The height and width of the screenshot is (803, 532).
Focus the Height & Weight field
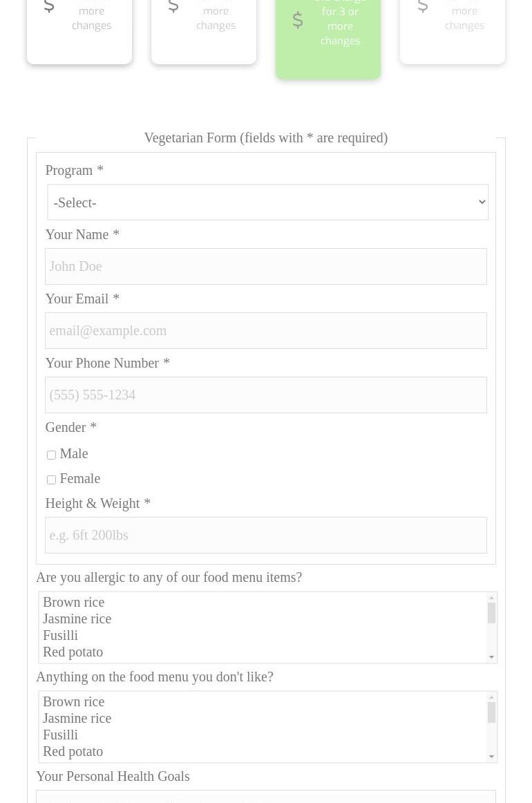click(265, 535)
